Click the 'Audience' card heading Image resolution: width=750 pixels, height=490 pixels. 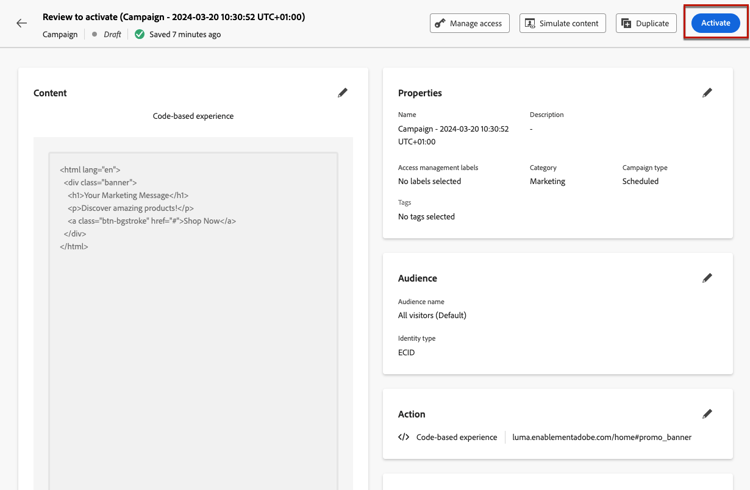pyautogui.click(x=418, y=278)
